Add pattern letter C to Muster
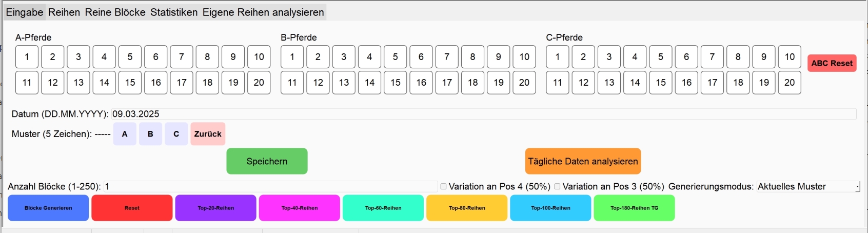Viewport: 868px width, 233px height. click(176, 134)
